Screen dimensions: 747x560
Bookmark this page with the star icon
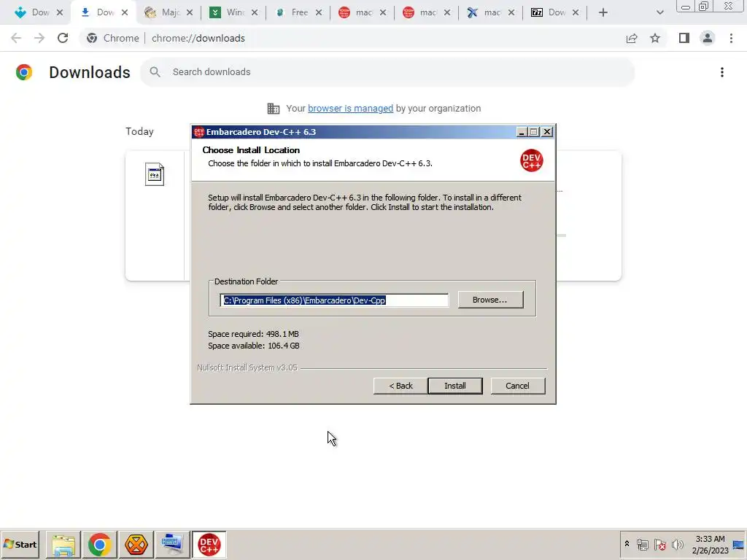click(x=655, y=38)
